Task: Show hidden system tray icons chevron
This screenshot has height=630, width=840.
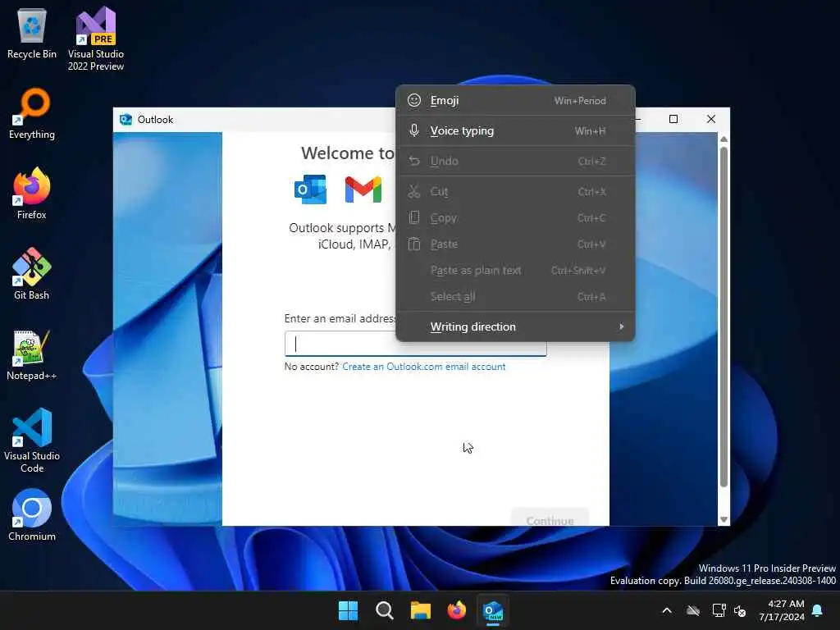Action: coord(667,610)
